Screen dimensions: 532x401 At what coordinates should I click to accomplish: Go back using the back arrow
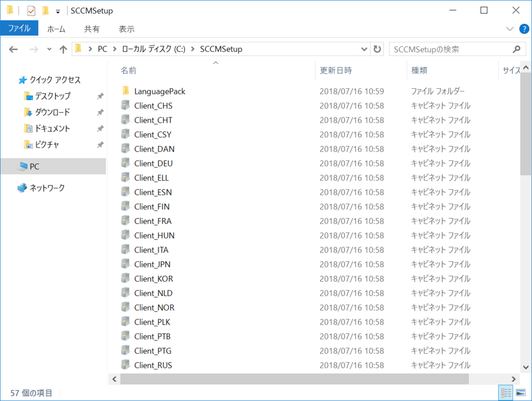pyautogui.click(x=14, y=48)
